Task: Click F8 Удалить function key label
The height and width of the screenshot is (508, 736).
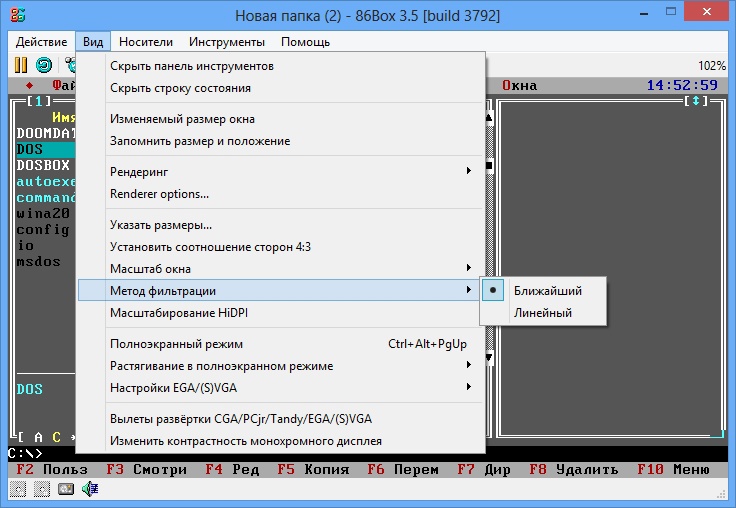Action: pyautogui.click(x=574, y=470)
